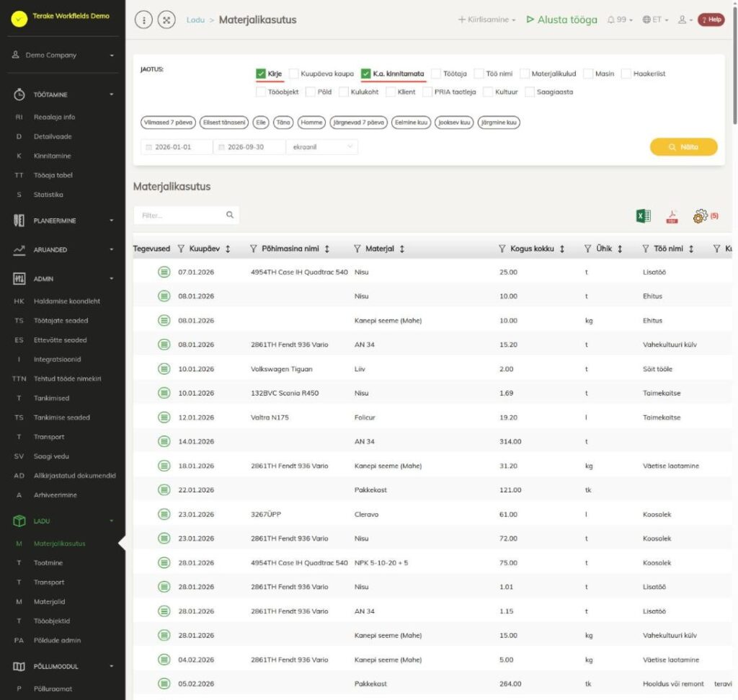Expand the Demo Company selector
The height and width of the screenshot is (700, 738).
click(x=63, y=55)
